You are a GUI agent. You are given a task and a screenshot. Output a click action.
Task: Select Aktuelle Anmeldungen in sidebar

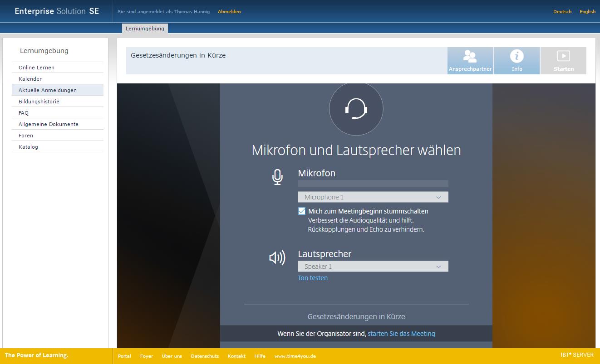tap(58, 90)
